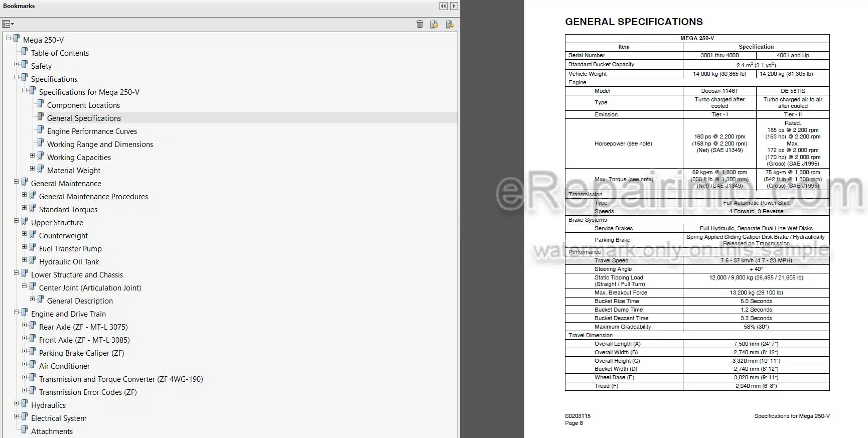The width and height of the screenshot is (868, 438).
Task: Click the panel right-arrow button
Action: (454, 6)
